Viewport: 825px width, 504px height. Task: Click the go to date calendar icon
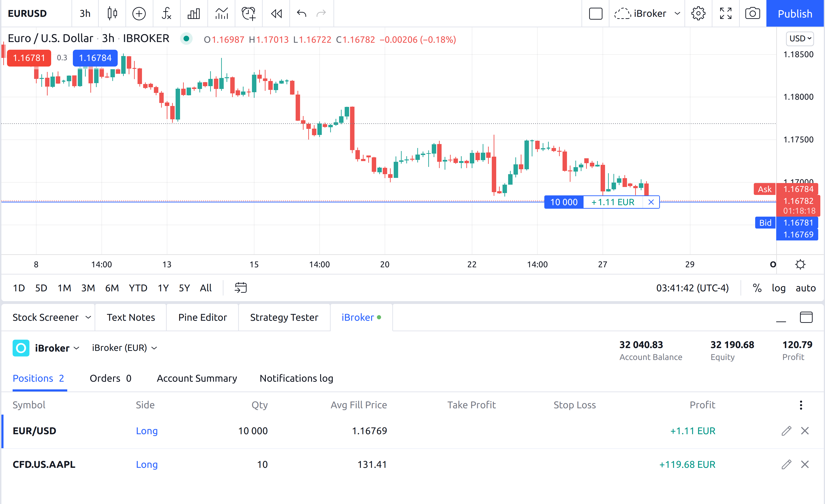(x=241, y=288)
